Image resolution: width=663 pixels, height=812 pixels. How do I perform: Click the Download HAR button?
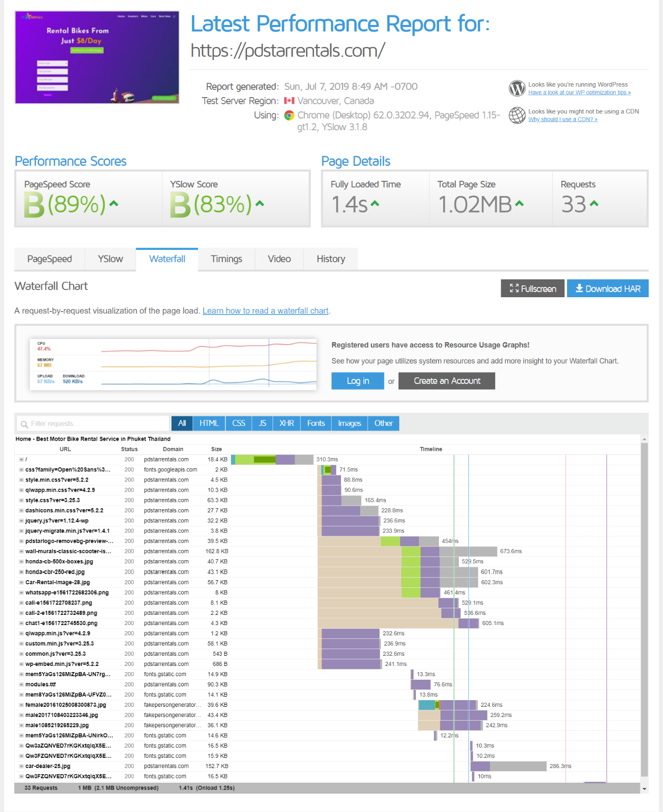[x=608, y=289]
